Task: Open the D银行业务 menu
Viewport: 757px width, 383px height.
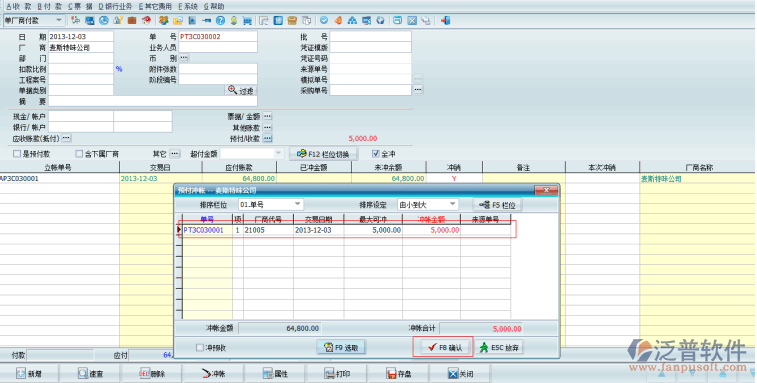Action: tap(115, 6)
